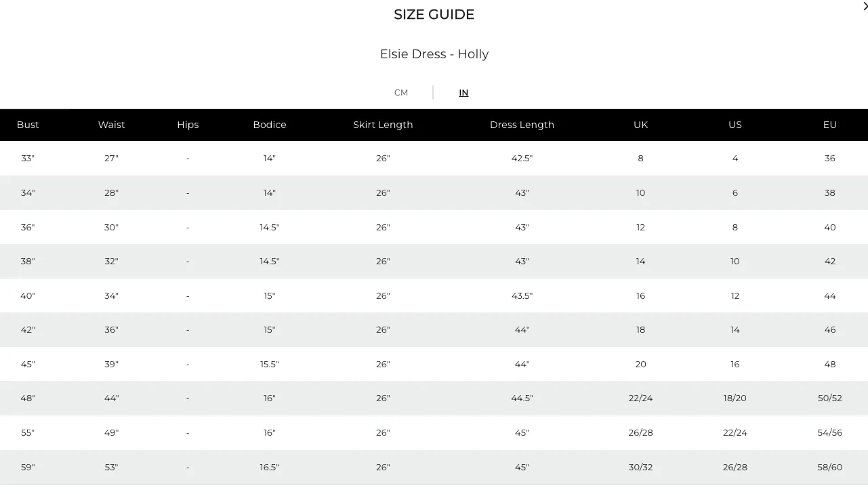
Task: Click the EU 58/60 size cell
Action: click(x=830, y=467)
